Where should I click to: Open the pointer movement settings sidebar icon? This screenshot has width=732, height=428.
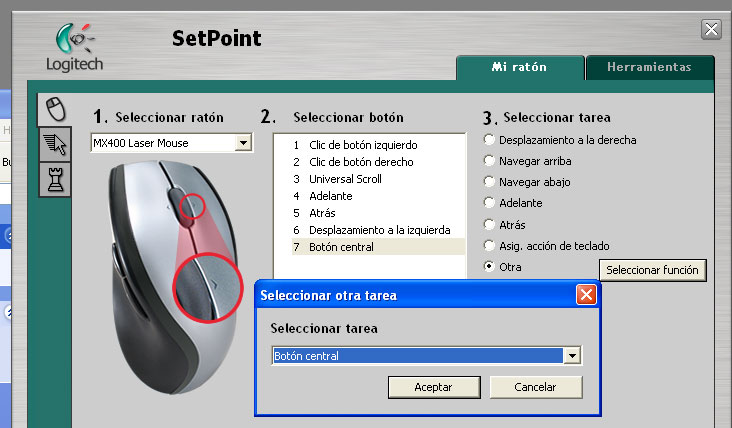tap(55, 144)
